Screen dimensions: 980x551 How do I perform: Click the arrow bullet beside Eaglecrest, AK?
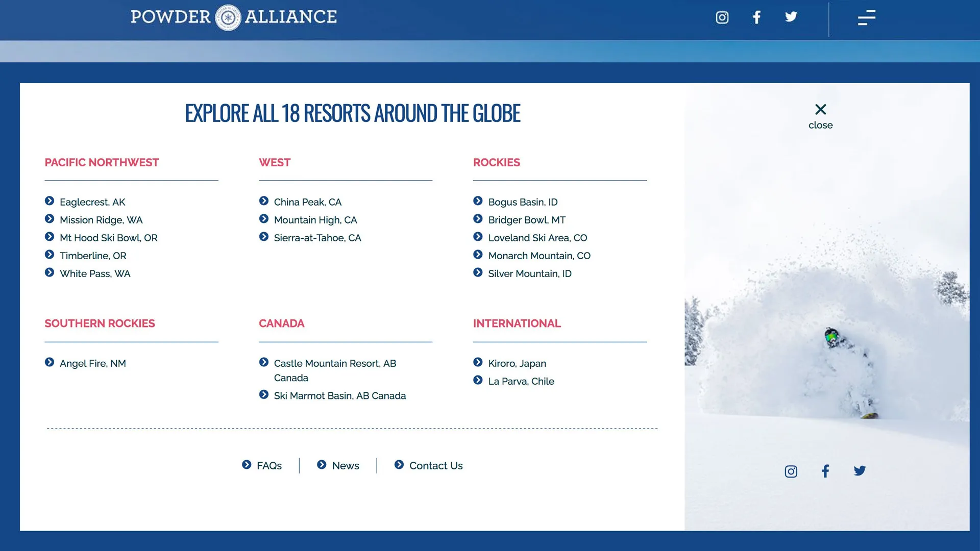(50, 201)
